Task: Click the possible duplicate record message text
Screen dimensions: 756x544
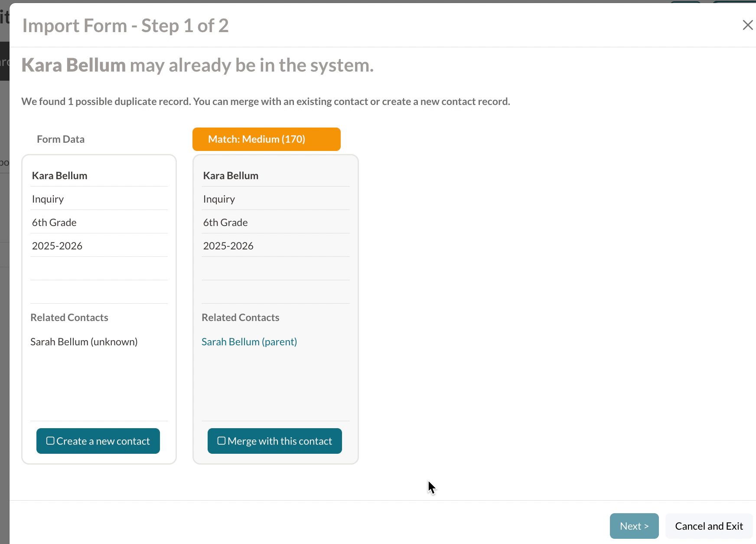Action: [x=265, y=102]
